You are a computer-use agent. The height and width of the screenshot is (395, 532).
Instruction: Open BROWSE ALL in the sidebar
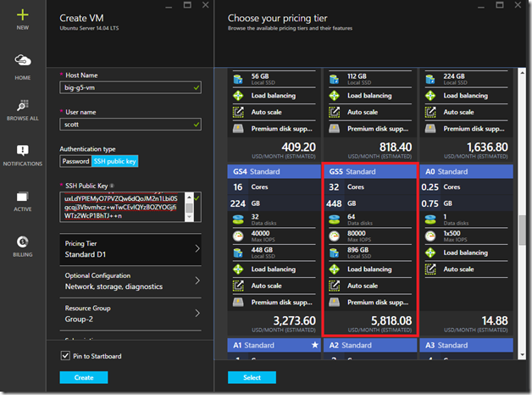pos(22,105)
